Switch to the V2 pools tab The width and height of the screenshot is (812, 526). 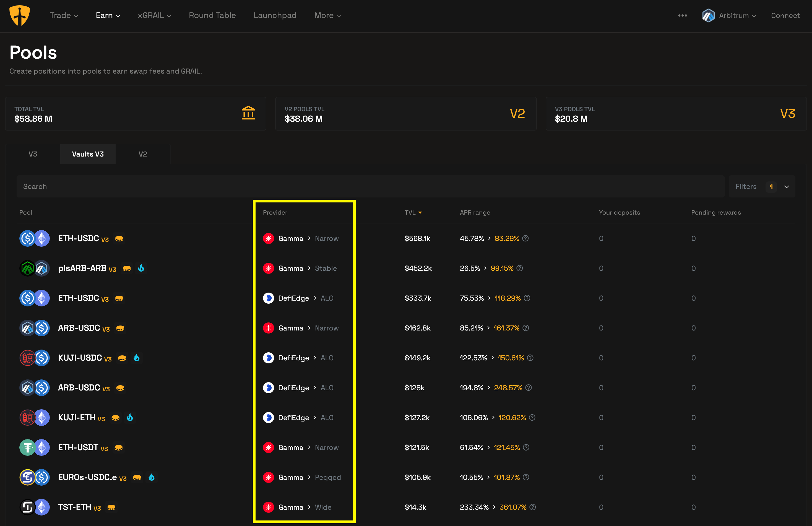point(143,154)
